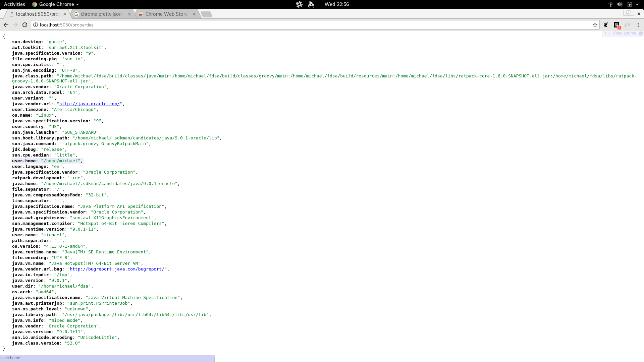Click the user.home path status bar
The image size is (644, 362).
pos(107,358)
